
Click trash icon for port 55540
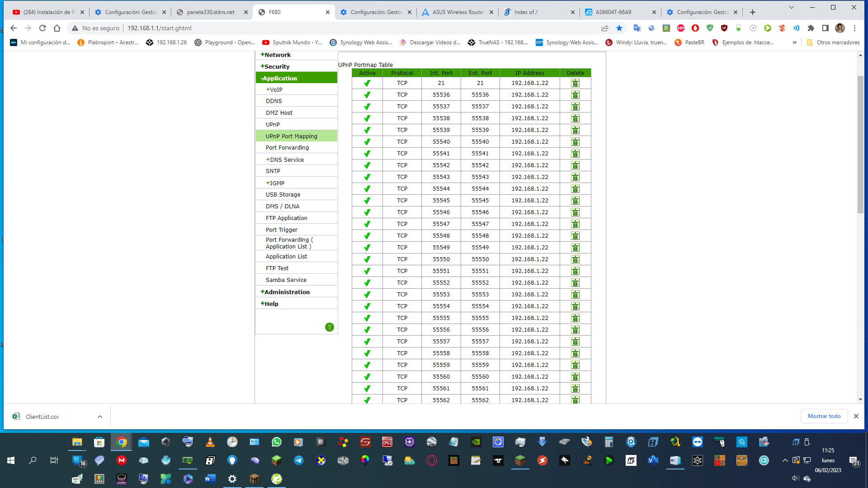point(575,142)
